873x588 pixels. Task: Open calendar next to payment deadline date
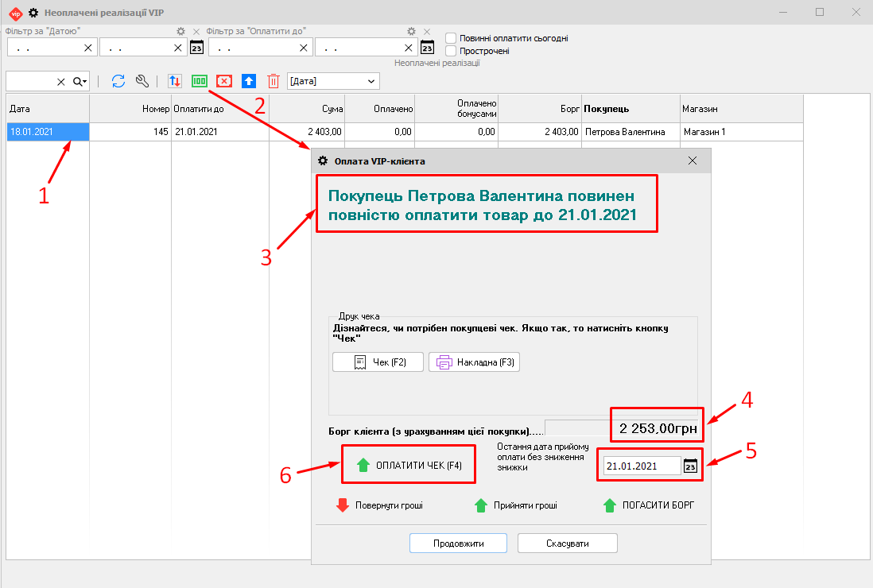(690, 466)
